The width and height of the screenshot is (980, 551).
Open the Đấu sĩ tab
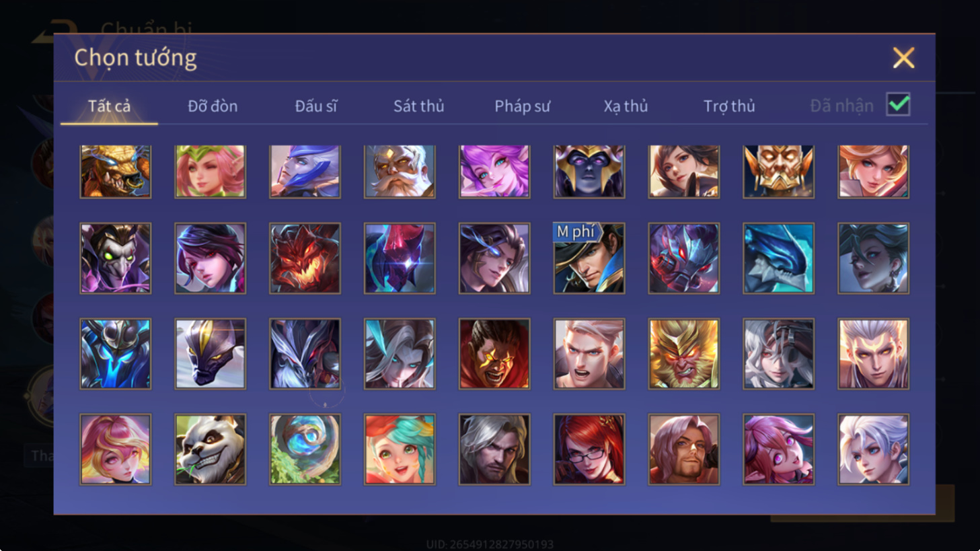316,106
